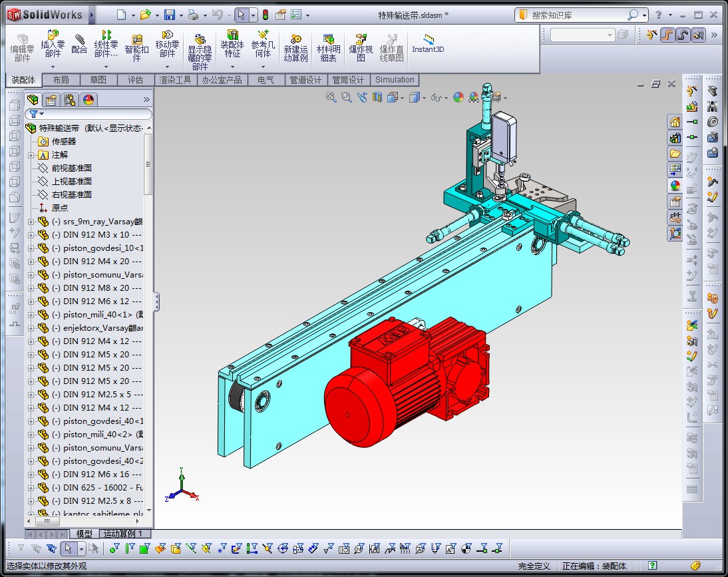Click the New document icon
The height and width of the screenshot is (577, 728).
pos(121,15)
